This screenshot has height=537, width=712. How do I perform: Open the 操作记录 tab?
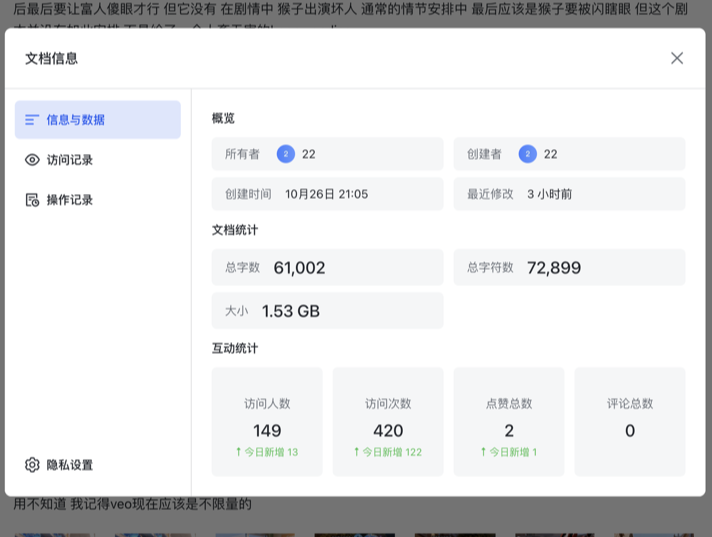point(98,200)
